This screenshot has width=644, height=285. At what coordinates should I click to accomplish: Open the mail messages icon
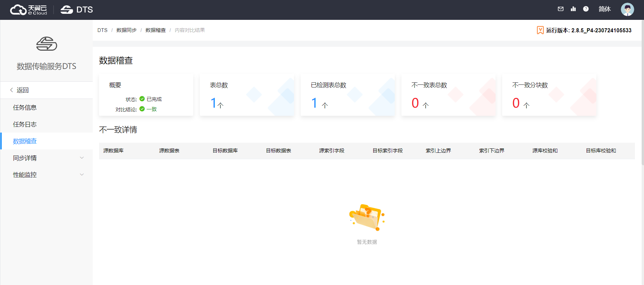[560, 9]
